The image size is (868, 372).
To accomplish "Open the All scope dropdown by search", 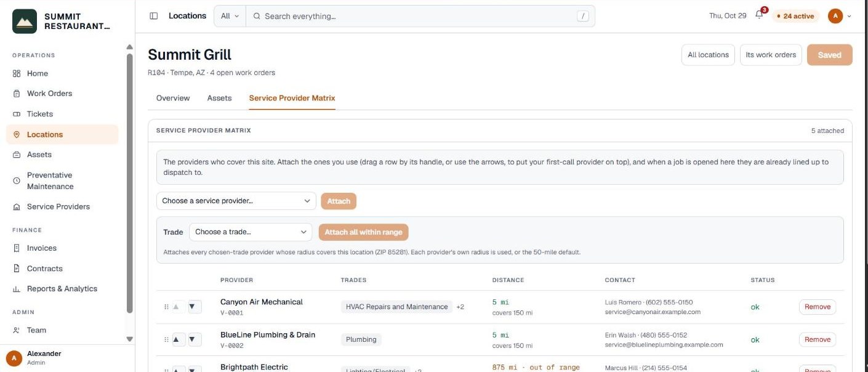I will [230, 16].
